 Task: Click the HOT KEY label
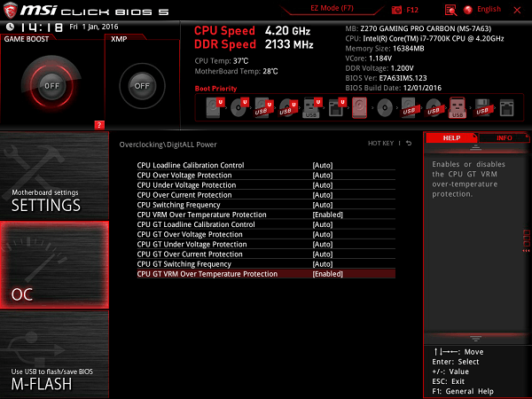[x=380, y=143]
